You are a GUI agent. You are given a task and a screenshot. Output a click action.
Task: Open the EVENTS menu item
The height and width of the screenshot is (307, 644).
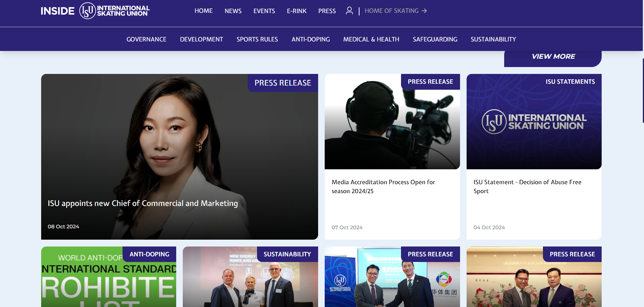pos(264,11)
